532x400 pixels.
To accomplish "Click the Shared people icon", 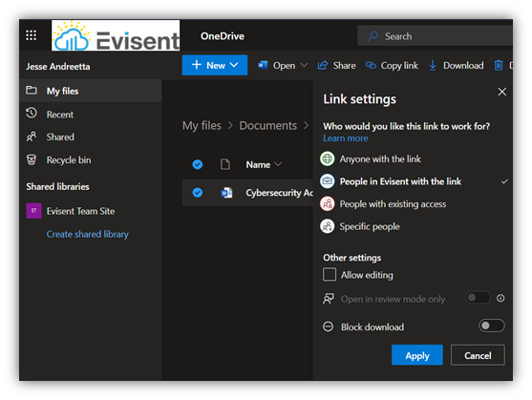I will tap(32, 137).
